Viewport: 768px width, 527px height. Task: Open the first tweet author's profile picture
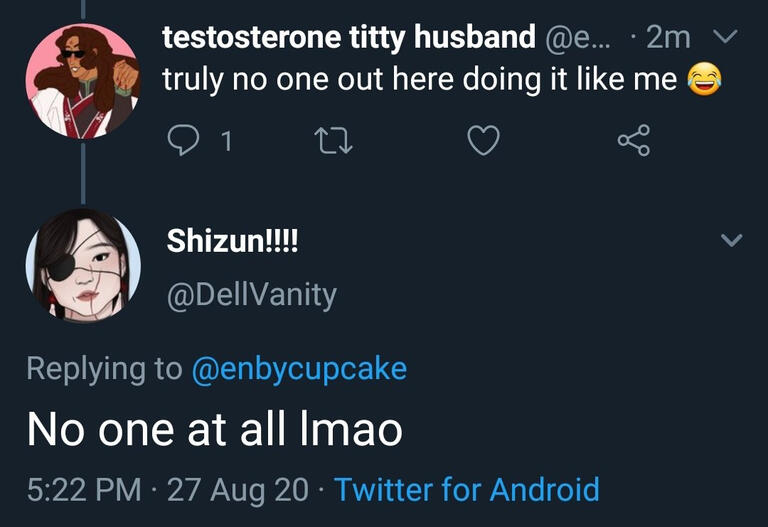point(82,80)
